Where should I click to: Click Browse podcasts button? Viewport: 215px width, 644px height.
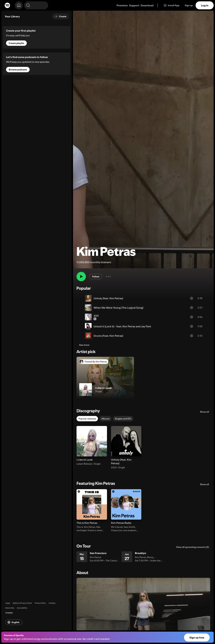tap(18, 70)
